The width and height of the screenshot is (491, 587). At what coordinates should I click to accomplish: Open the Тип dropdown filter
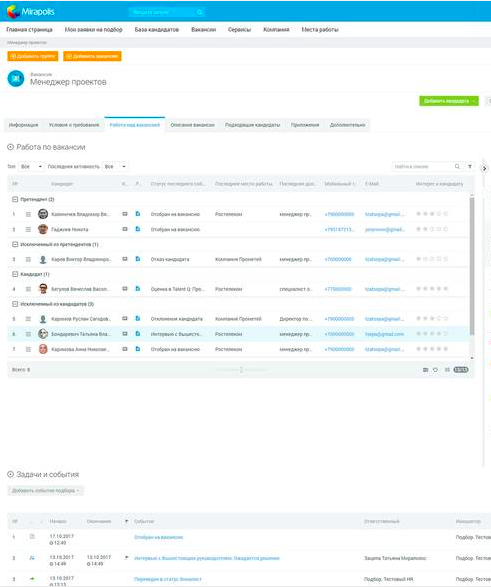pos(31,167)
